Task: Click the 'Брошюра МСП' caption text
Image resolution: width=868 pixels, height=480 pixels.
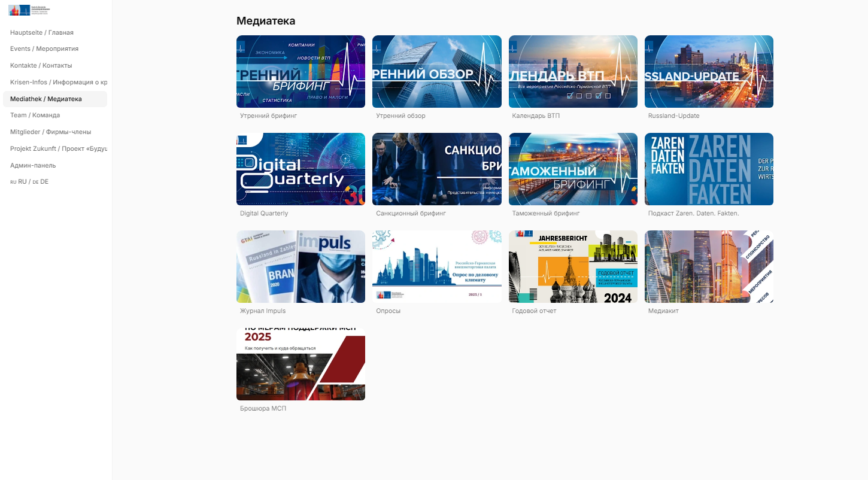Action: click(263, 408)
